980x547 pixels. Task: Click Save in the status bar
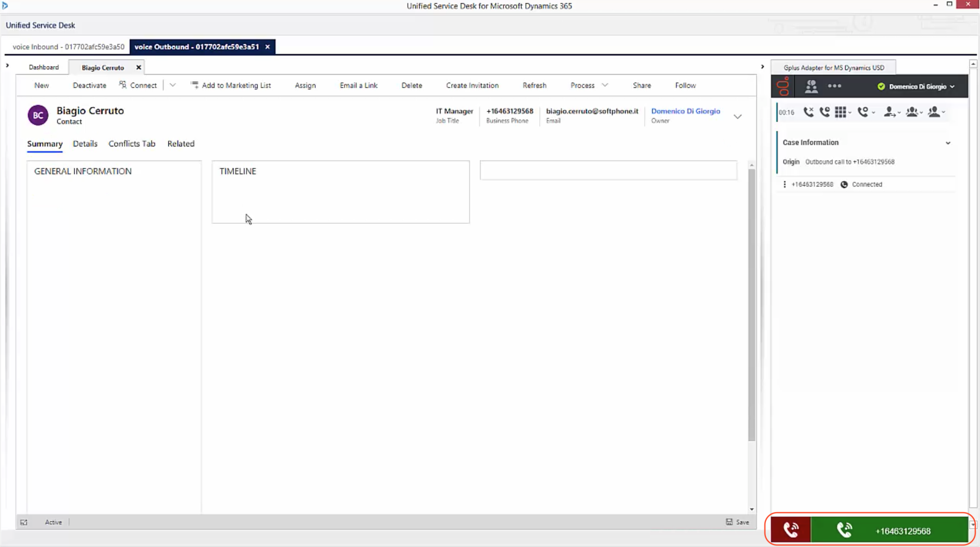point(737,522)
